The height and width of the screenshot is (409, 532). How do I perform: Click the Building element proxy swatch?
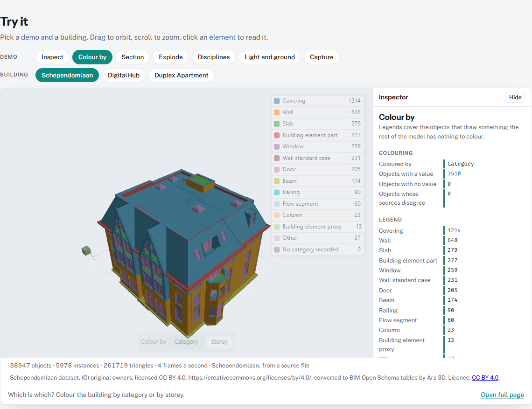click(277, 227)
